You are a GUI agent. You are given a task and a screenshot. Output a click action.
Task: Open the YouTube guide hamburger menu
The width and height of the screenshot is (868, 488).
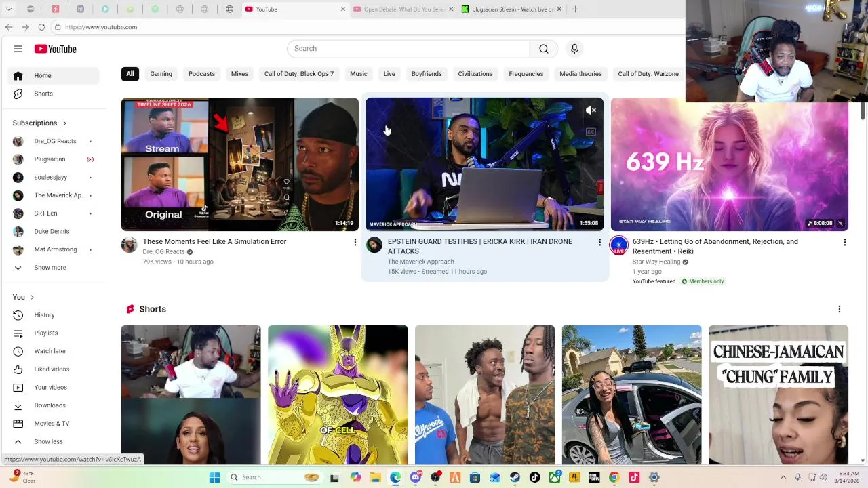pyautogui.click(x=18, y=49)
